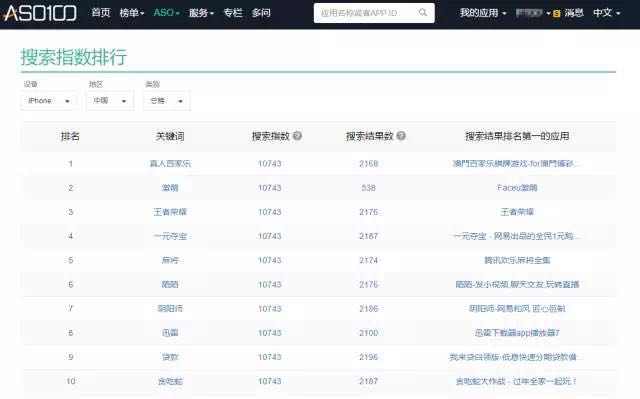Click the ASO100 logo
The width and height of the screenshot is (640, 399).
coord(40,13)
